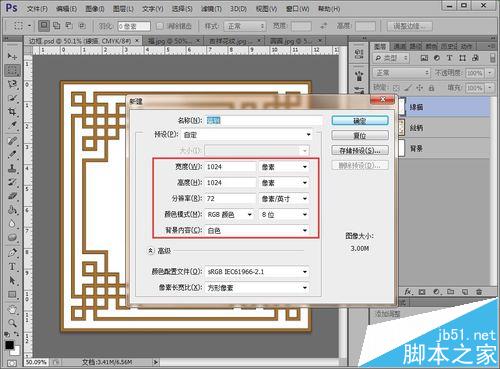
Task: Toggle lock all padlock in layers panel
Action: (431, 88)
